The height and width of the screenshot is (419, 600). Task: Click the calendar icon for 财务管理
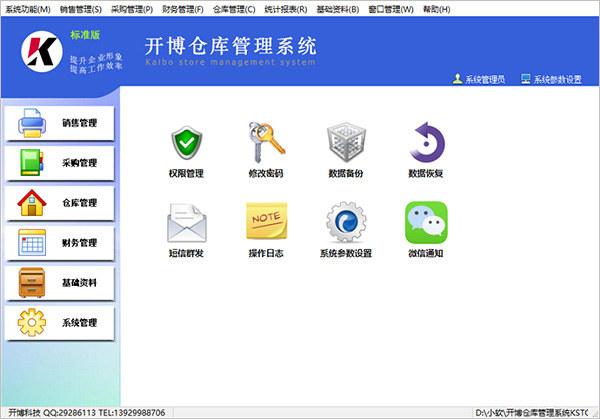32,242
